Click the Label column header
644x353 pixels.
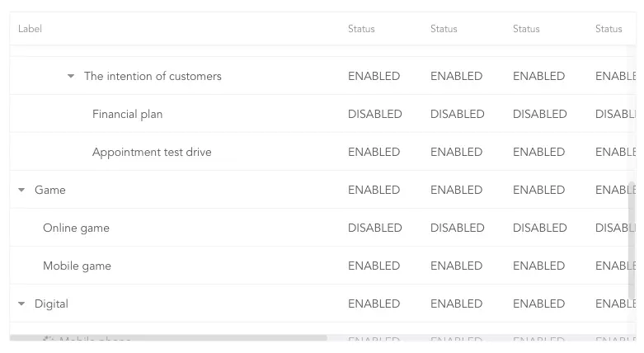30,29
